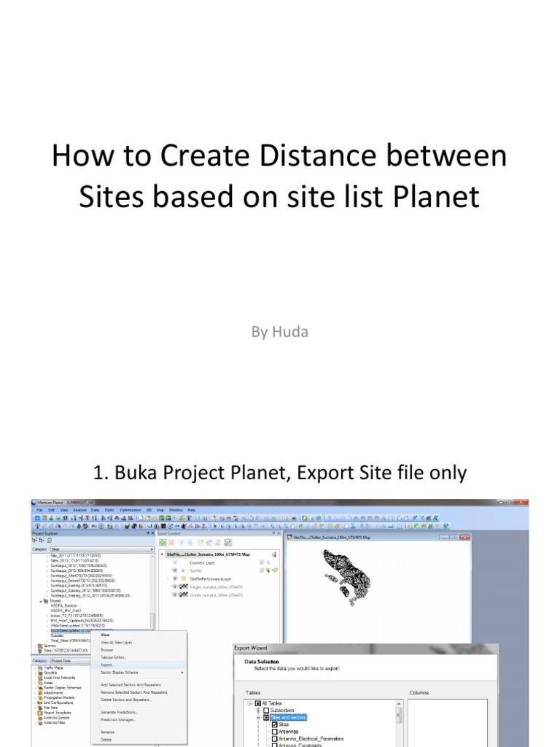Select HSDPA_MW_Freq1 tree item

coord(66,611)
